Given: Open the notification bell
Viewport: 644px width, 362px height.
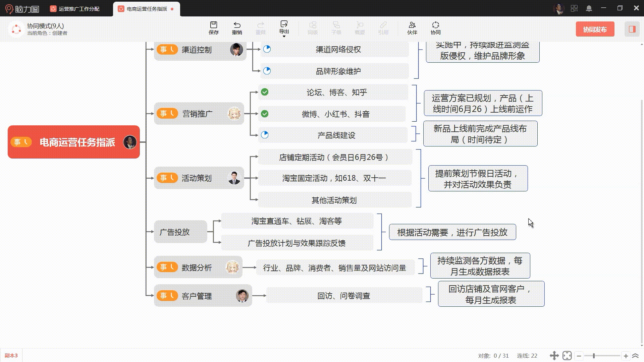Looking at the screenshot, I should (x=589, y=8).
